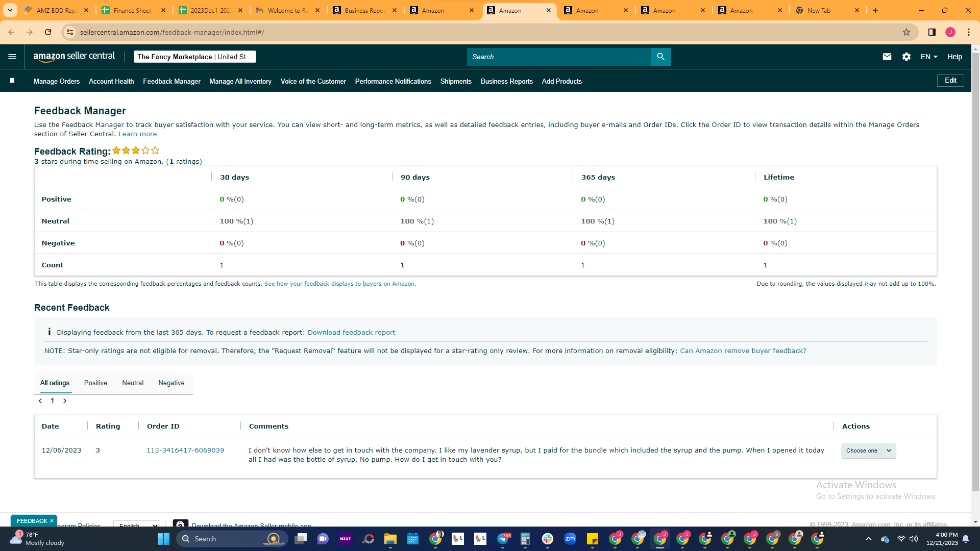Image resolution: width=980 pixels, height=551 pixels.
Task: Open File Explorer from taskbar
Action: 390,539
